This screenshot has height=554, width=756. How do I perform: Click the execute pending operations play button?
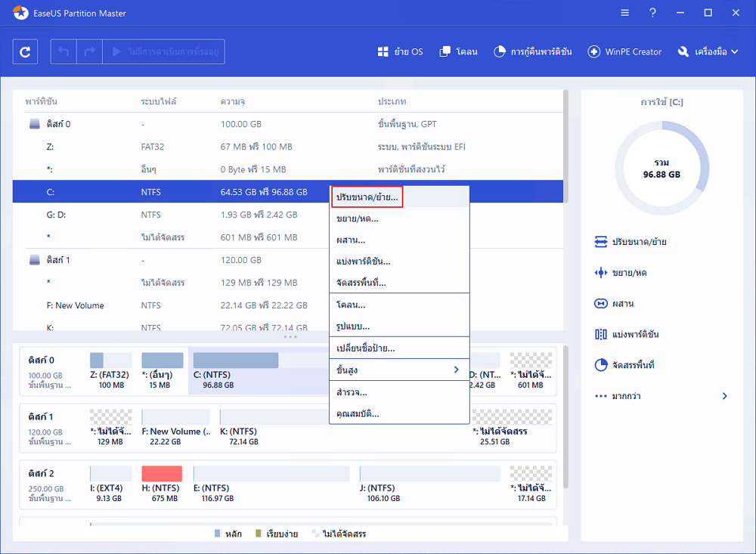164,51
